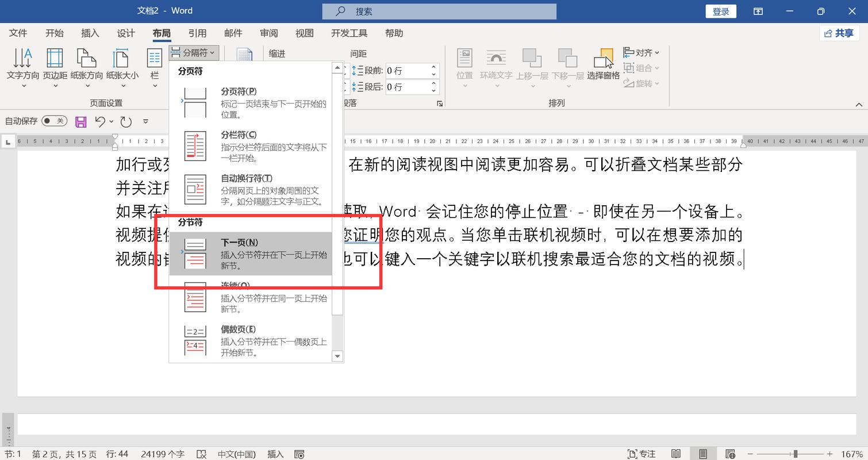868x460 pixels.
Task: Open the 纸张大小 paper size tool
Action: point(122,68)
